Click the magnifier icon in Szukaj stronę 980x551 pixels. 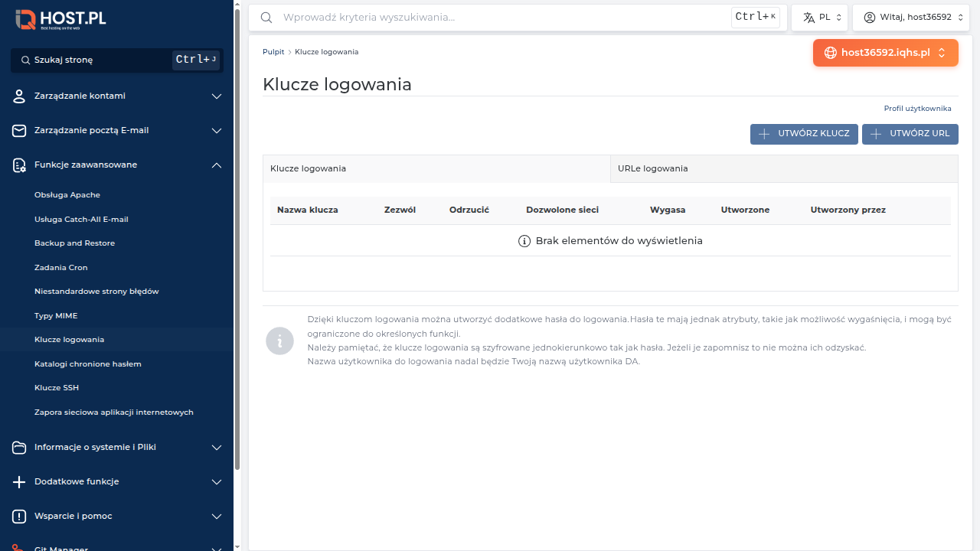[26, 60]
